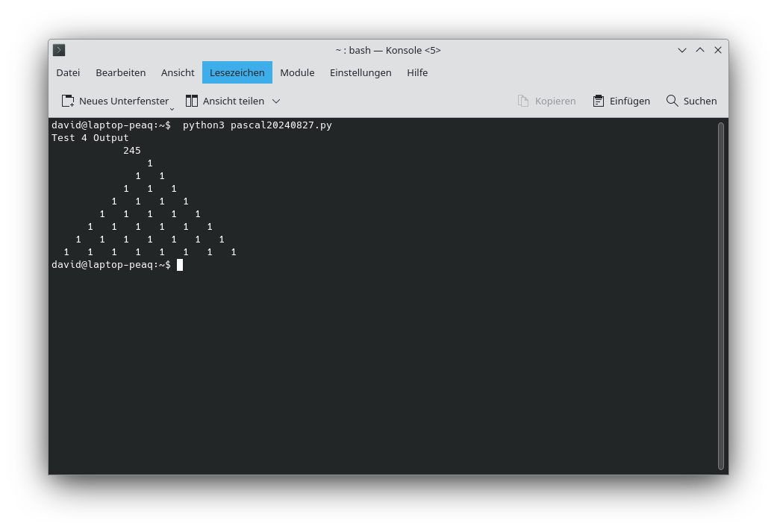Open the Bearbeiten menu

(120, 72)
